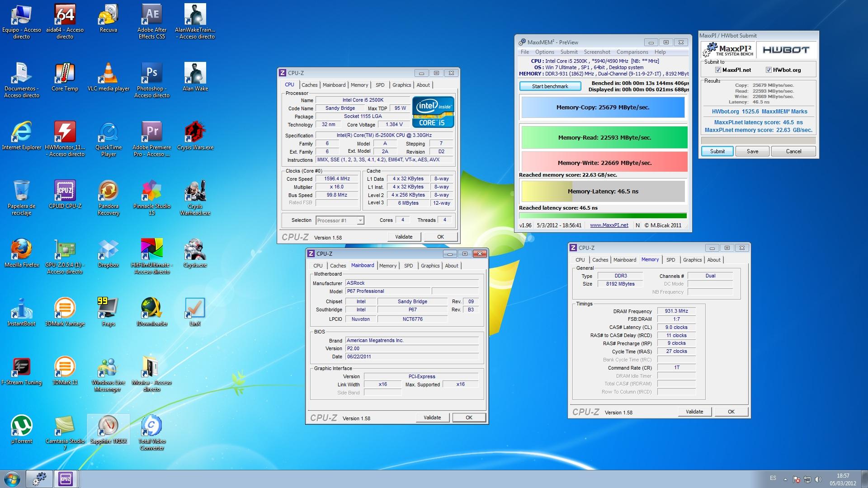
Task: Launch Sapphire TRIXX desktop icon
Action: click(x=108, y=429)
